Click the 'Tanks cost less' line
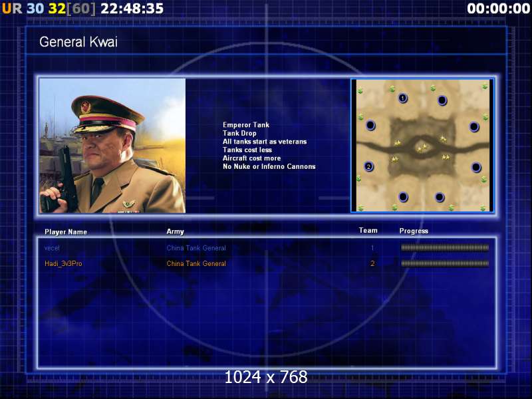 [x=247, y=150]
